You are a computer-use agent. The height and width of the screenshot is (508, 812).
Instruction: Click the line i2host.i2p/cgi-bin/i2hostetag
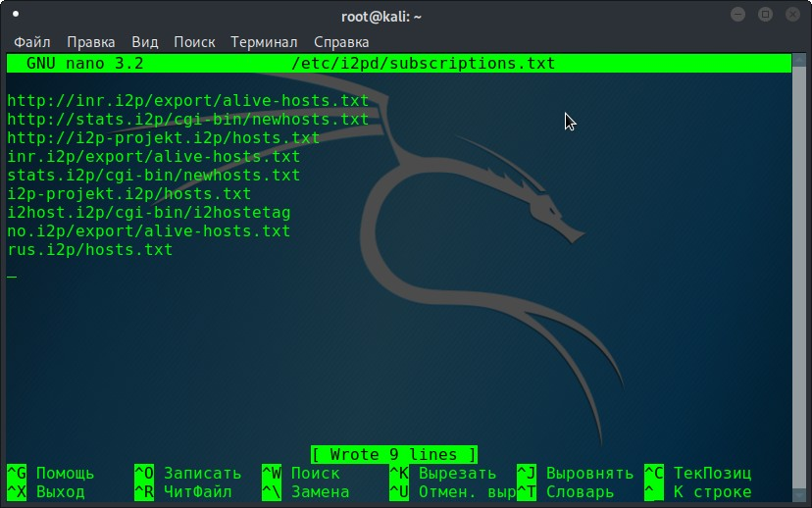click(x=149, y=212)
